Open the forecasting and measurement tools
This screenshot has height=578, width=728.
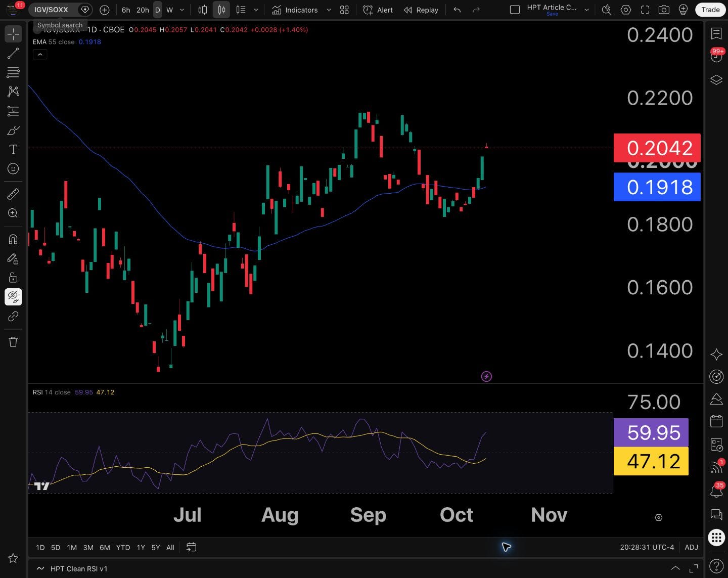click(13, 111)
